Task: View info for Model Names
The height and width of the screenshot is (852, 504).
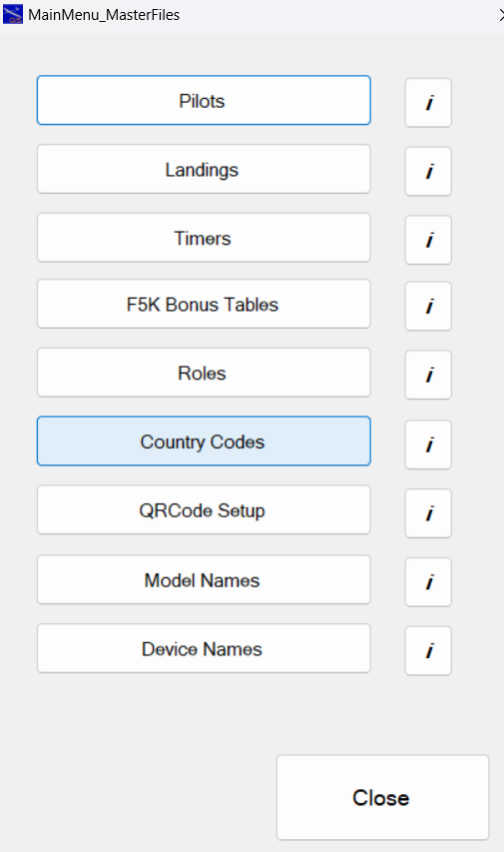Action: [x=428, y=582]
